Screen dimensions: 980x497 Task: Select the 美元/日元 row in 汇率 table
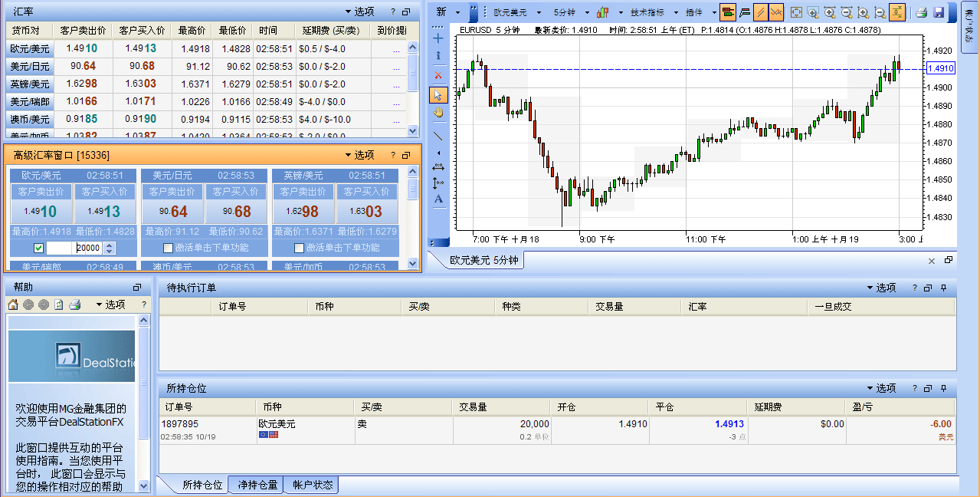point(205,66)
